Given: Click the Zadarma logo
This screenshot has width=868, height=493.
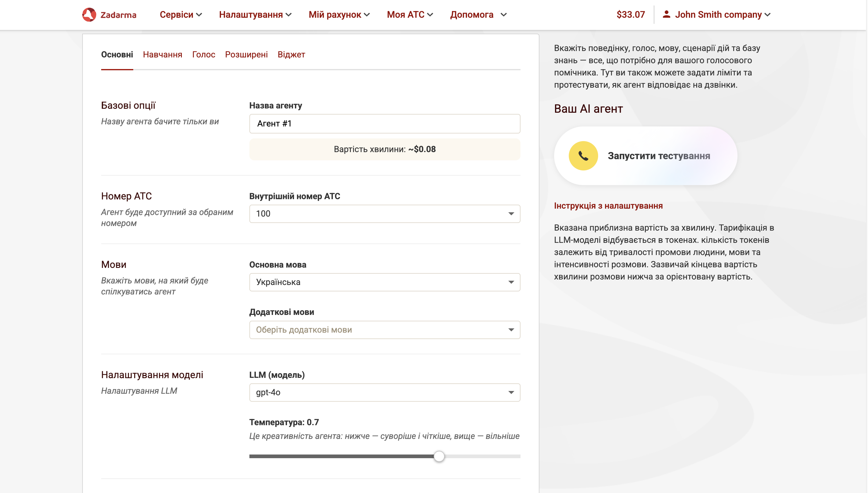Looking at the screenshot, I should 109,15.
